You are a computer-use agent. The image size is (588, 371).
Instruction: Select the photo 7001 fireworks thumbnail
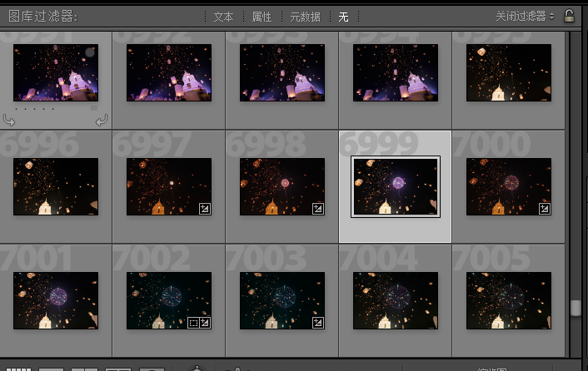click(56, 299)
